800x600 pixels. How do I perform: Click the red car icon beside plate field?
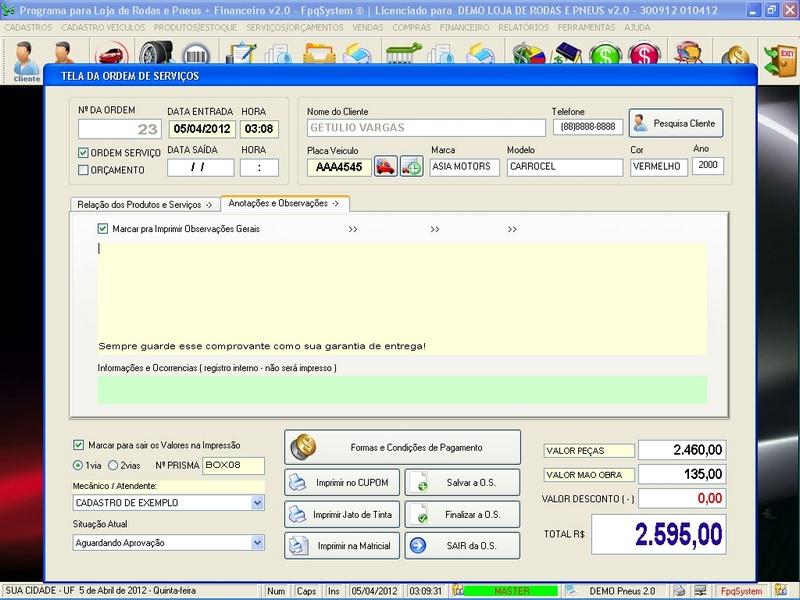tap(385, 167)
